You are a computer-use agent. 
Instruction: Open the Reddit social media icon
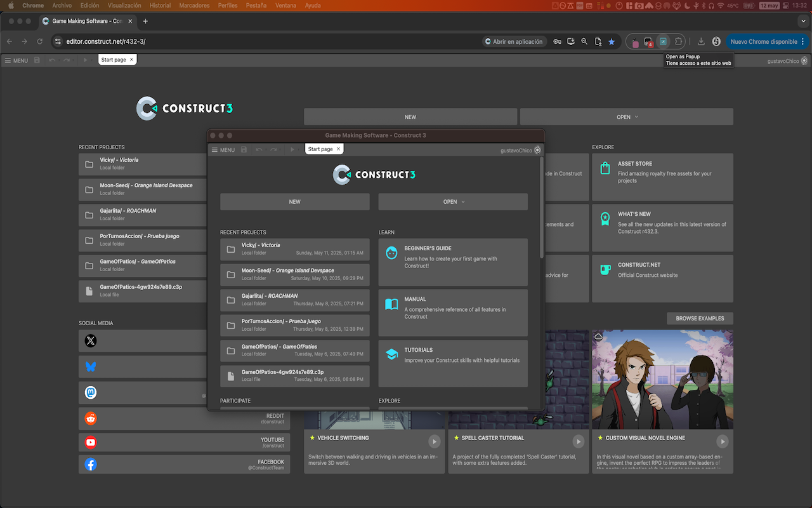[x=91, y=418]
